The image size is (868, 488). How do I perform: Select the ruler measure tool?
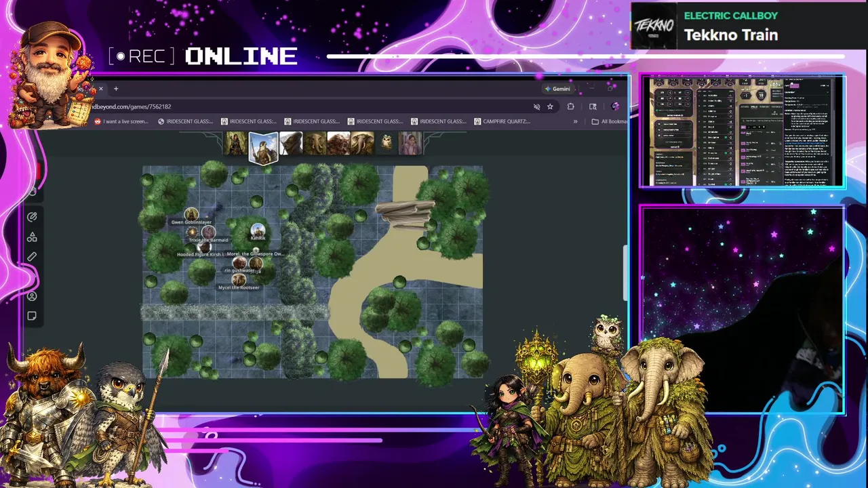pyautogui.click(x=32, y=257)
